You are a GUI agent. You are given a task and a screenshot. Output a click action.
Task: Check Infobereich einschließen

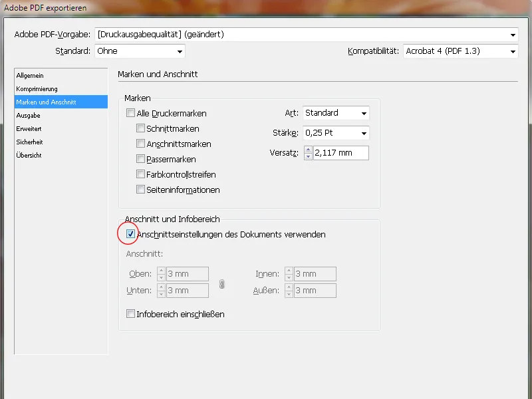130,314
